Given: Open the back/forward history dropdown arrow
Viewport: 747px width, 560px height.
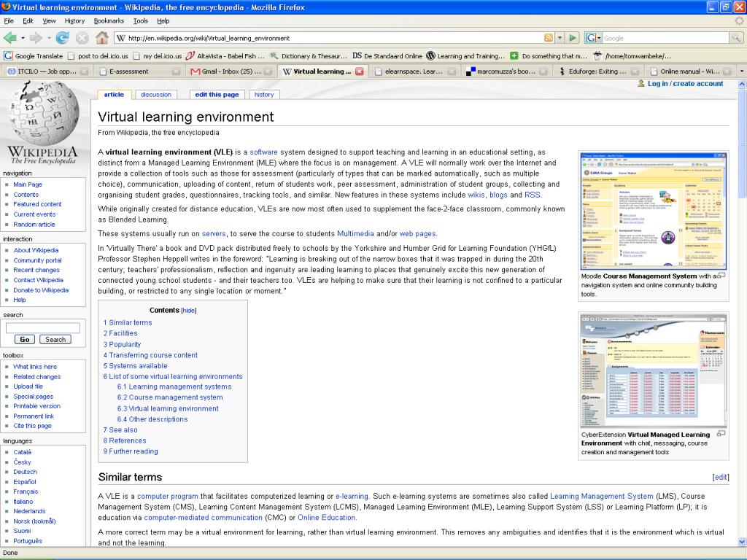Looking at the screenshot, I should pos(49,38).
